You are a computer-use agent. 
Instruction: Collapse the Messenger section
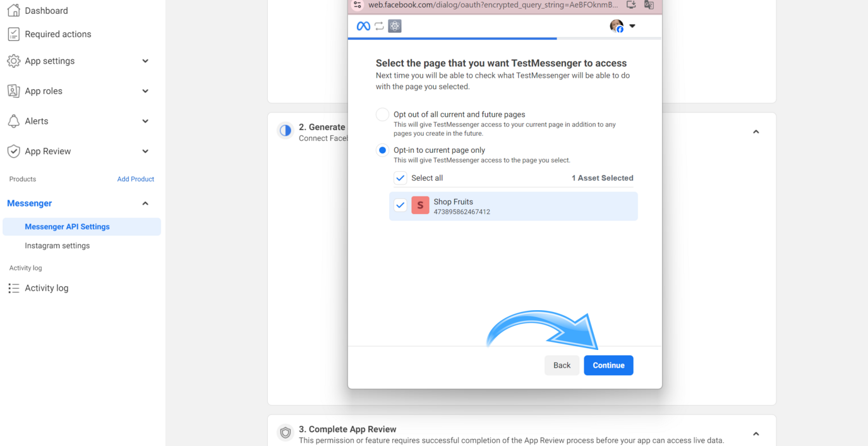[x=145, y=203]
